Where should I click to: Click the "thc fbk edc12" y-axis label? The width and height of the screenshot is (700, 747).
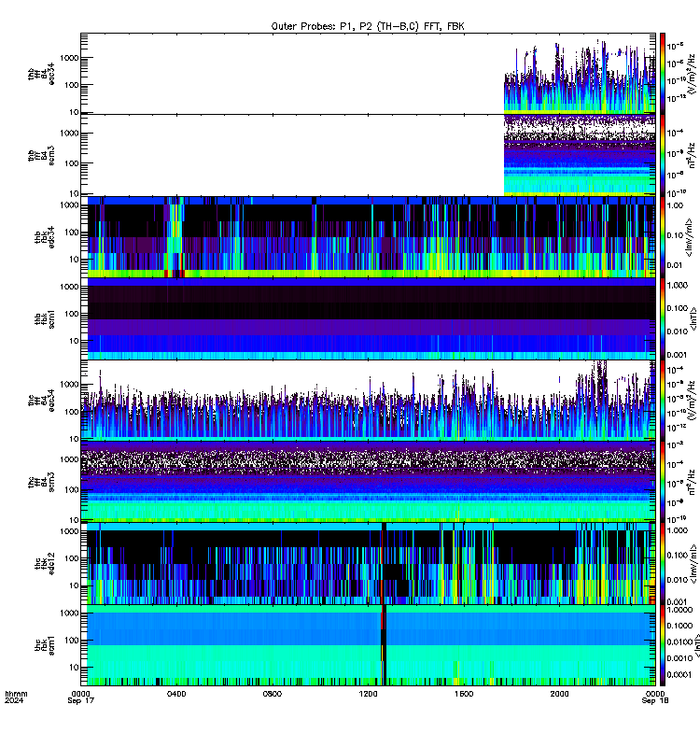pos(44,564)
